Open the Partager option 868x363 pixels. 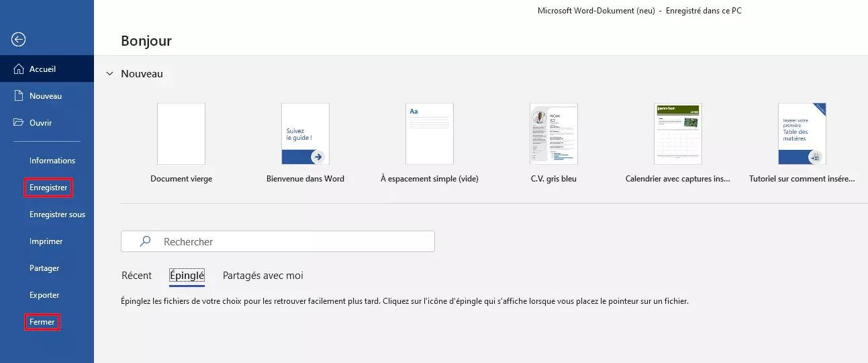pos(44,268)
